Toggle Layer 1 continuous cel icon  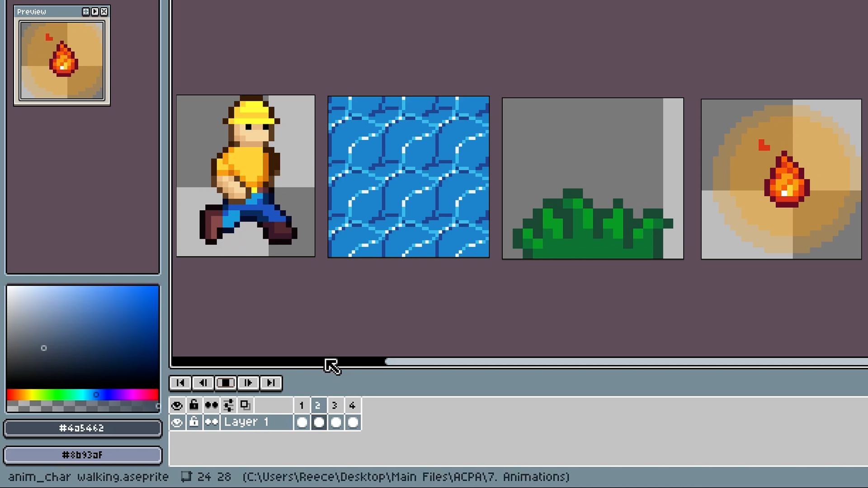click(x=211, y=422)
